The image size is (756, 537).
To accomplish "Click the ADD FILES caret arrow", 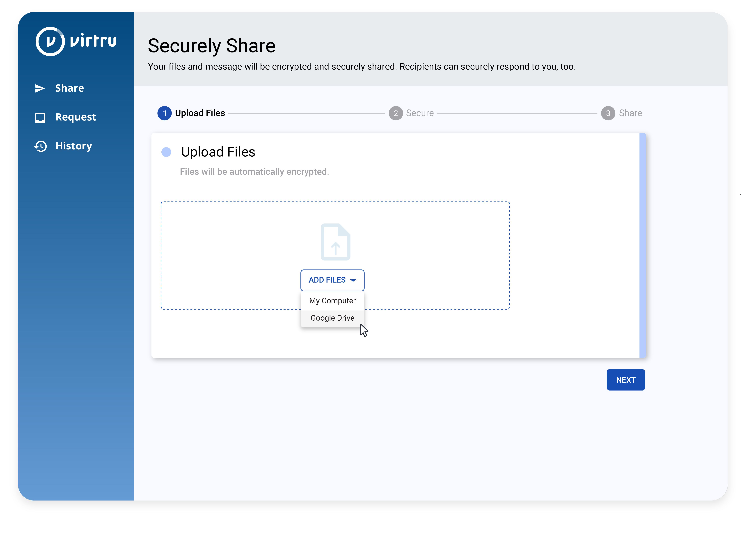I will tap(353, 280).
